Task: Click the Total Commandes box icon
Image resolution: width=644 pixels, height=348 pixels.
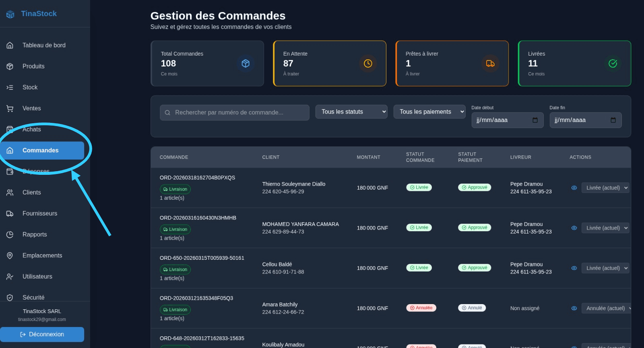Action: 246,63
